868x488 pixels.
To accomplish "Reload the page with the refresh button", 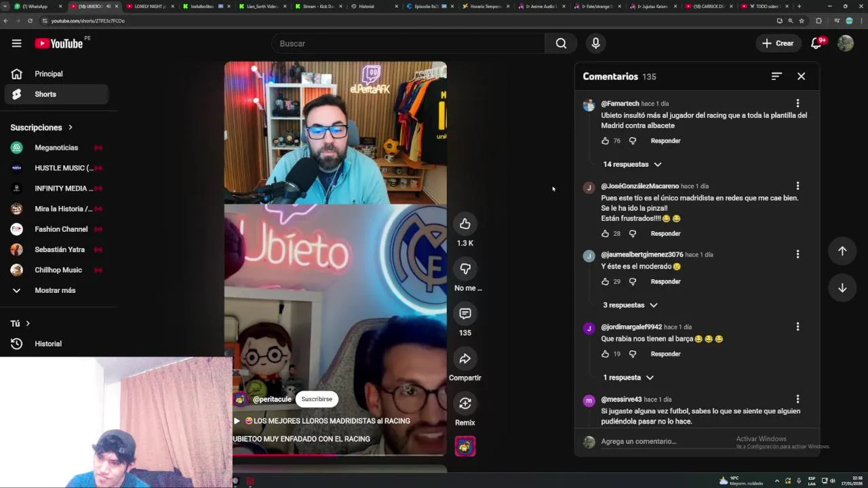I will point(30,21).
